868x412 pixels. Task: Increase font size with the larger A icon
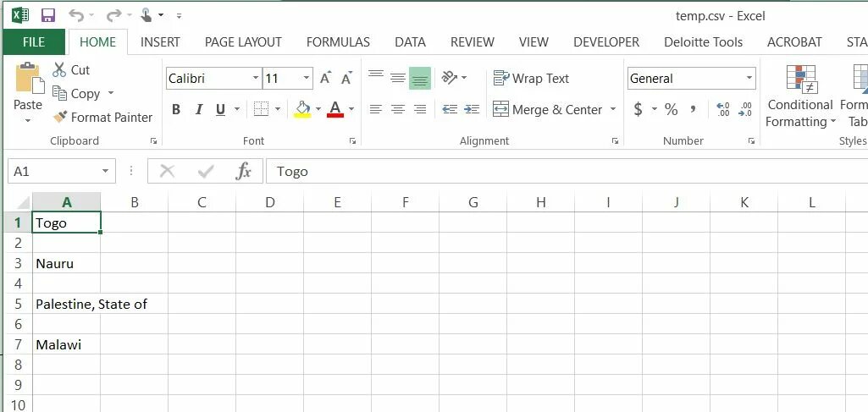tap(325, 78)
